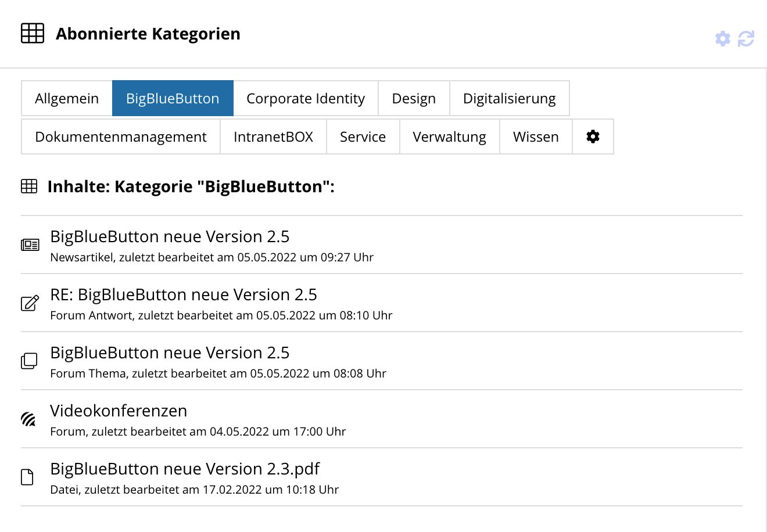Click the Forum Antwort edit icon
The height and width of the screenshot is (532, 767).
[30, 303]
